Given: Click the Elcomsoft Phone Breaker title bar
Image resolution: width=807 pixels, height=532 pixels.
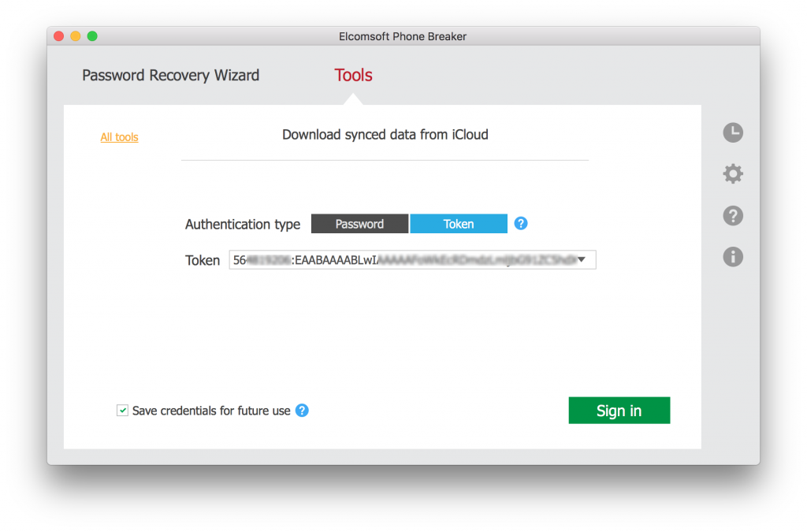Looking at the screenshot, I should point(403,36).
